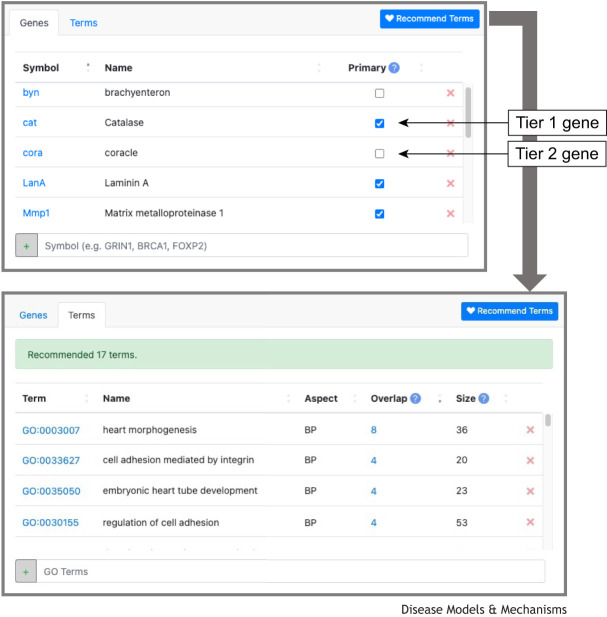Sort terms by Overlap column arrows

click(440, 399)
